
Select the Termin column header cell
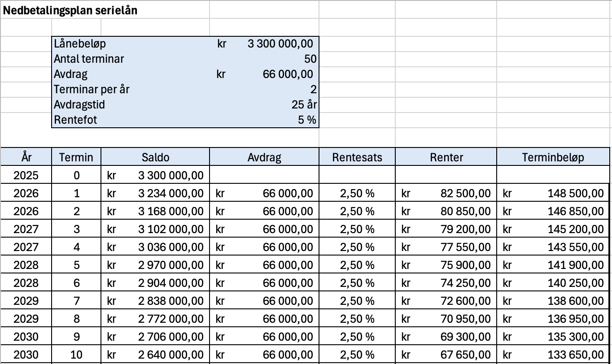click(x=77, y=157)
